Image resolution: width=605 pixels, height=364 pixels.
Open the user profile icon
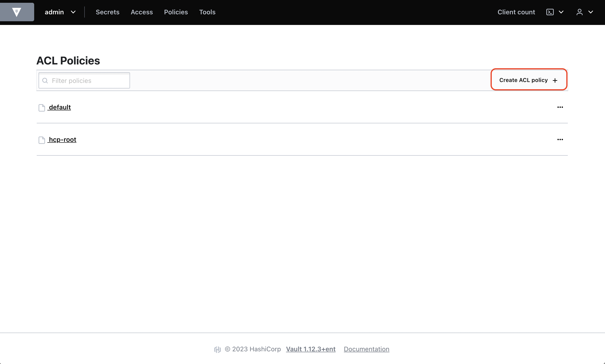[x=580, y=12]
